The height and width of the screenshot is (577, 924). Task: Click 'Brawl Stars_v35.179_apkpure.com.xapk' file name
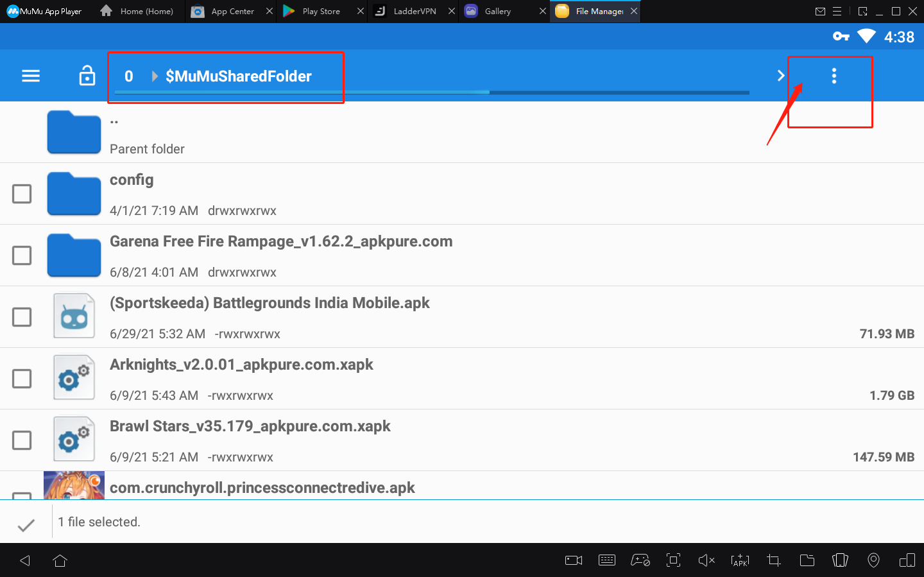click(x=250, y=426)
